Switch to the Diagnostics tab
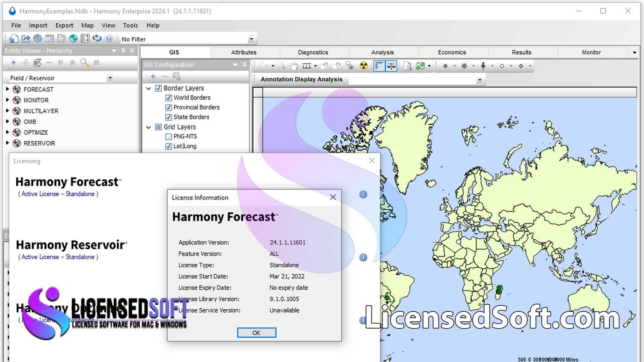The width and height of the screenshot is (644, 362). tap(313, 52)
